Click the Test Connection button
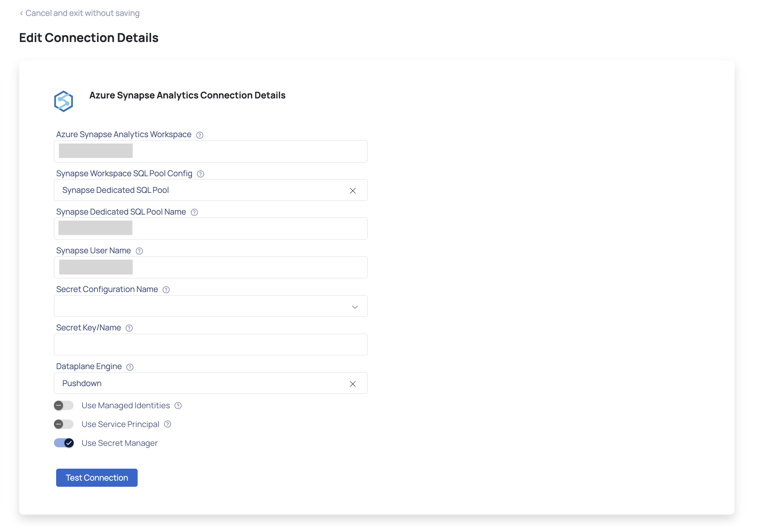The image size is (757, 532). tap(97, 478)
